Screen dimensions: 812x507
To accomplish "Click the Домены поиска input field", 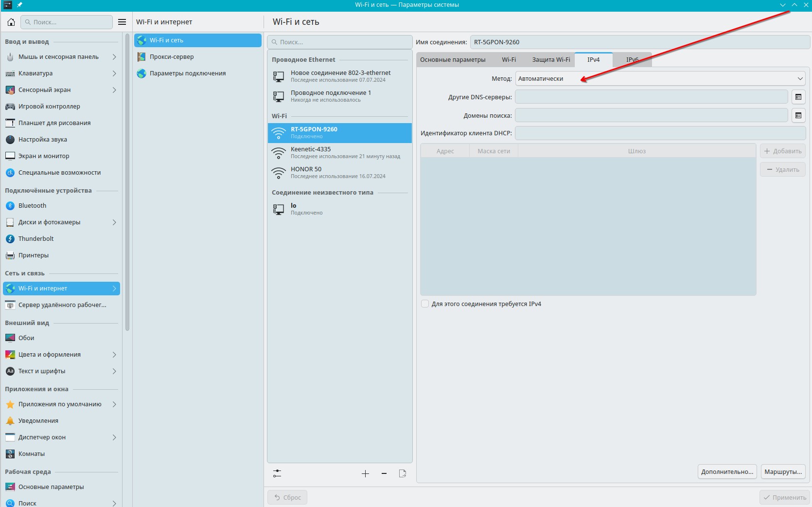I will pyautogui.click(x=652, y=115).
